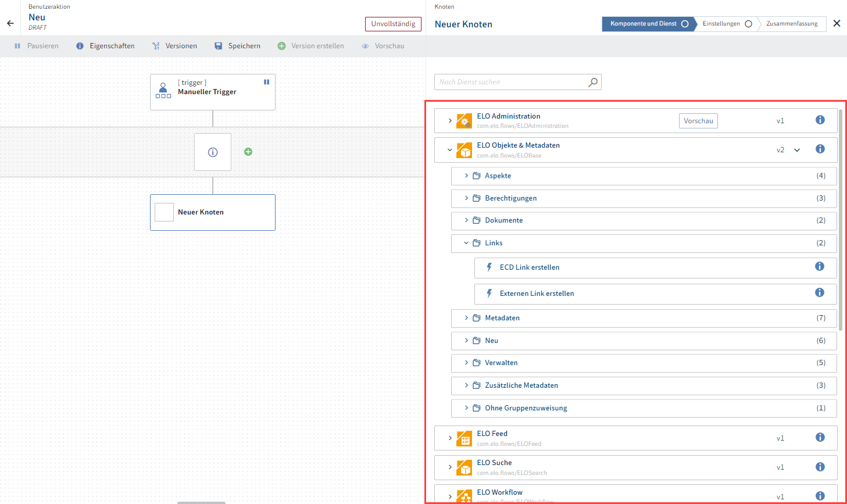Click the Metadaten folder icon

click(477, 318)
